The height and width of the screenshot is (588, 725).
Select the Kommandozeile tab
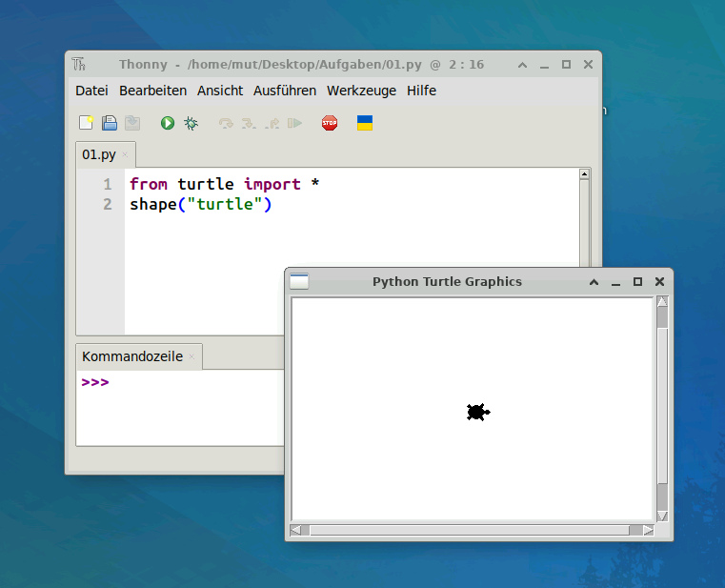tap(131, 356)
